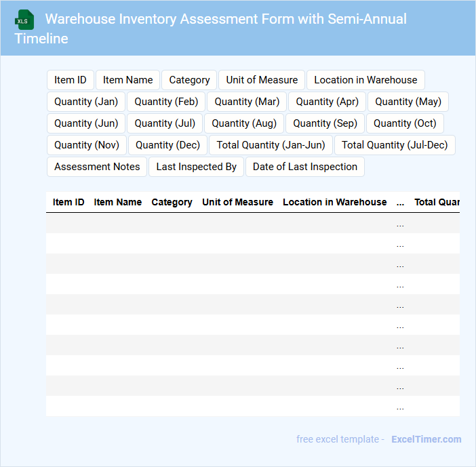Select the Quantity (Nov) tag
Image resolution: width=476 pixels, height=467 pixels.
click(87, 145)
